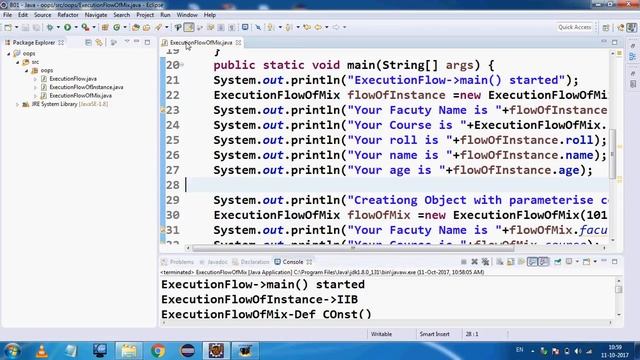Select ExecutionFlow.java in Package Explorer
The height and width of the screenshot is (360, 640).
73,79
